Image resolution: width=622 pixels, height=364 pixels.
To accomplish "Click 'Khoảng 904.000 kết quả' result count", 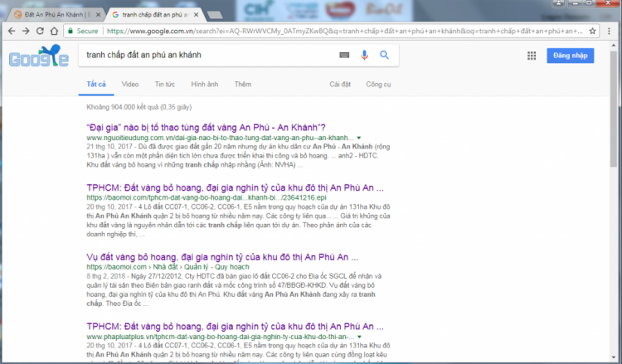I will 138,107.
